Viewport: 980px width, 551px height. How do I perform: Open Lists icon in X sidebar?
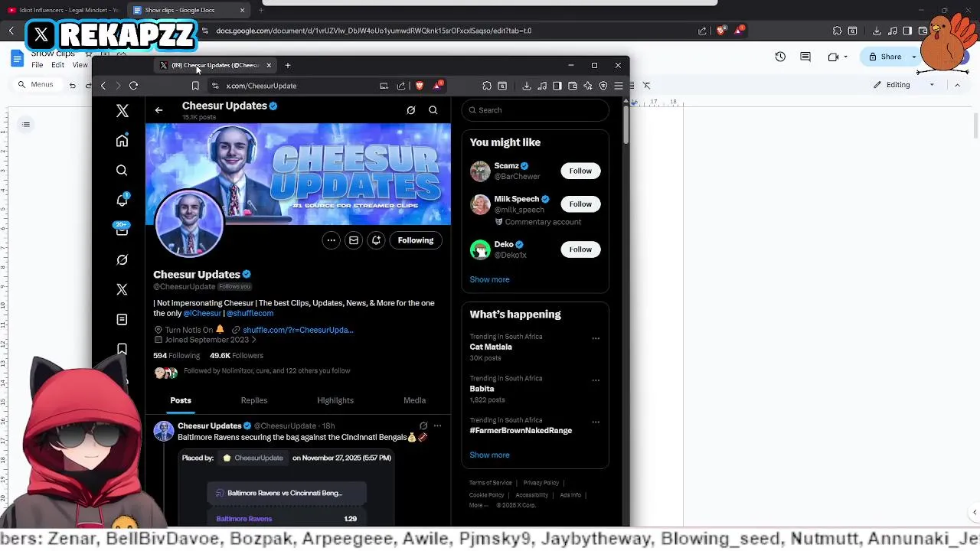pos(122,319)
